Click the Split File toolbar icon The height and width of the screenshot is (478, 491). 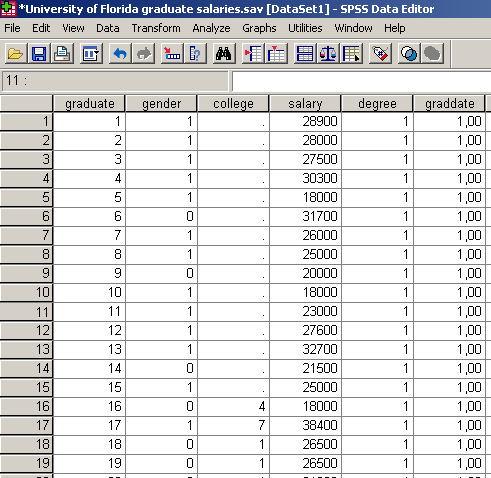click(x=305, y=53)
